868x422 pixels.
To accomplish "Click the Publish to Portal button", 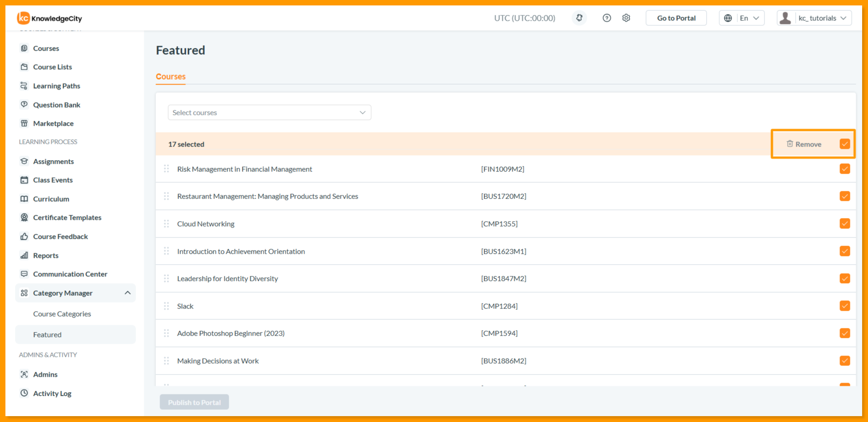I will (x=194, y=402).
